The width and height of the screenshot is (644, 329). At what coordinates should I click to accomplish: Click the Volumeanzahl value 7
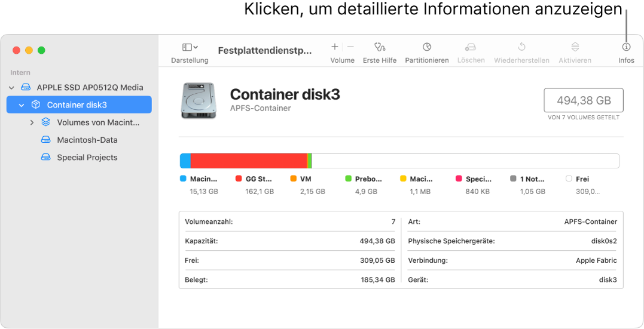(x=393, y=222)
